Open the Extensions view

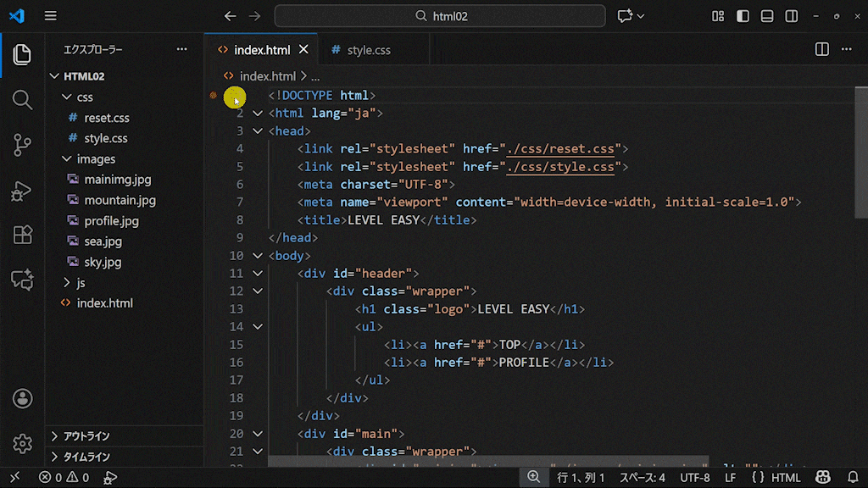22,235
